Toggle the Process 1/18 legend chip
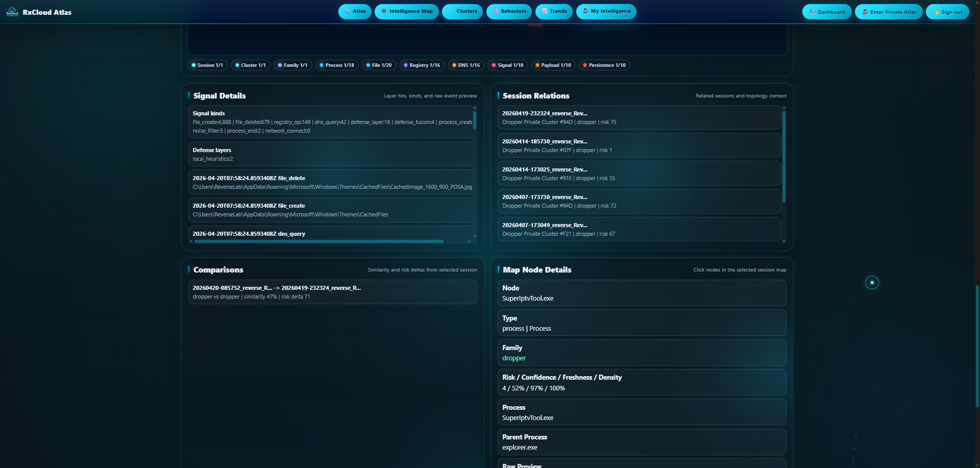This screenshot has width=980, height=468. tap(337, 65)
